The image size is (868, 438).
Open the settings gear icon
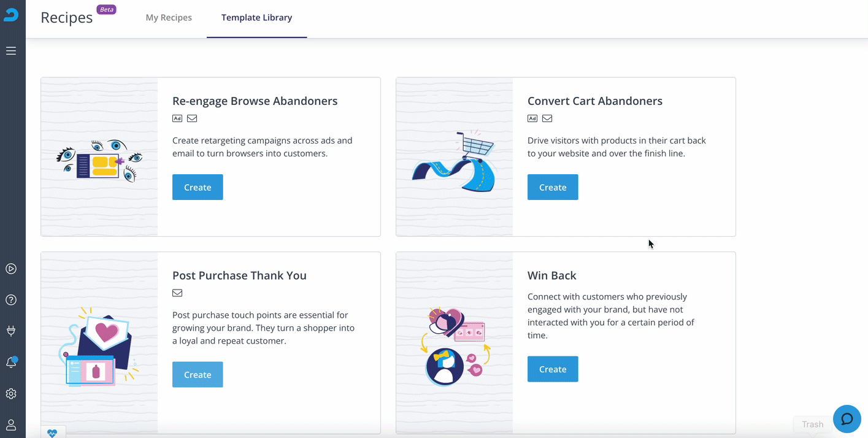tap(11, 394)
